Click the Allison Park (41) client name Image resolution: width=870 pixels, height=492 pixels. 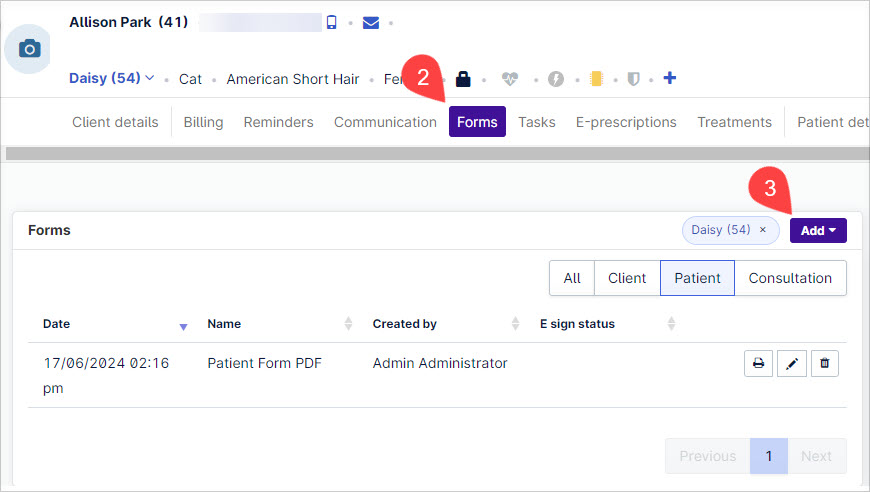coord(129,22)
